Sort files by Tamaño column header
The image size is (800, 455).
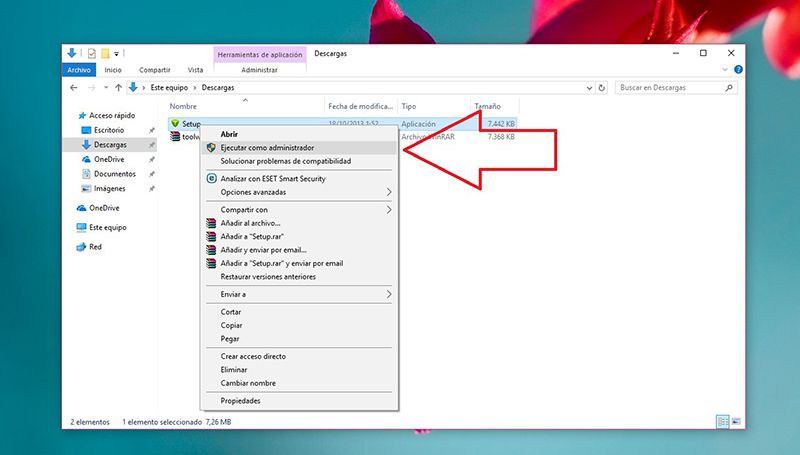click(x=487, y=106)
